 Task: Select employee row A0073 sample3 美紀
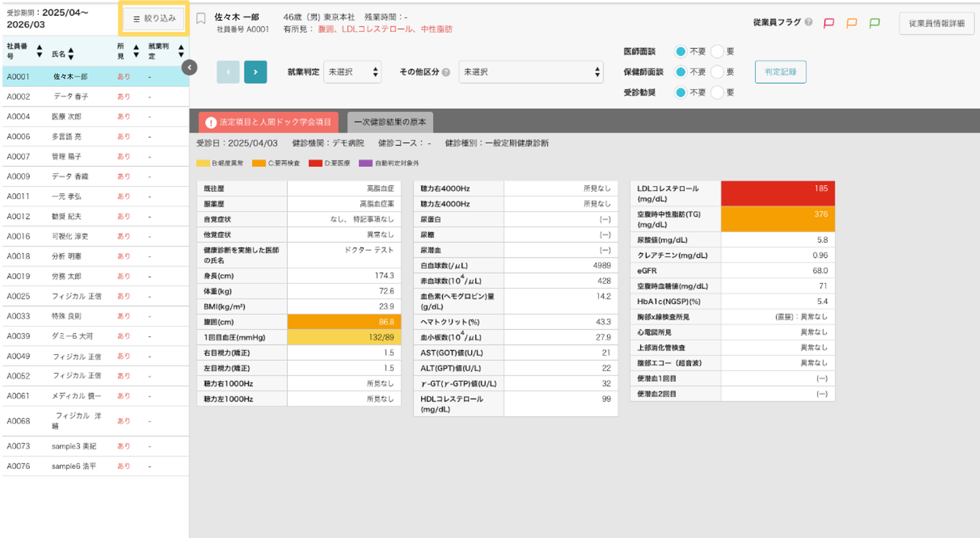click(95, 446)
